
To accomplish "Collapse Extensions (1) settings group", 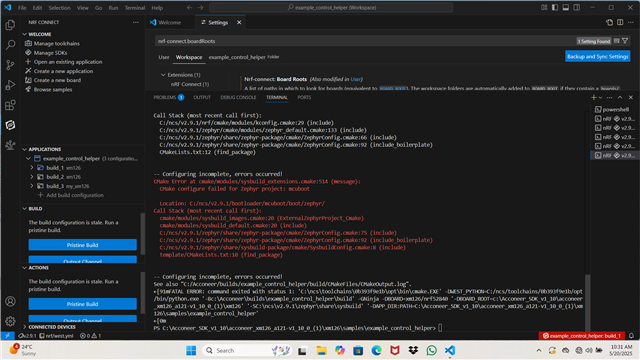I will tap(163, 75).
